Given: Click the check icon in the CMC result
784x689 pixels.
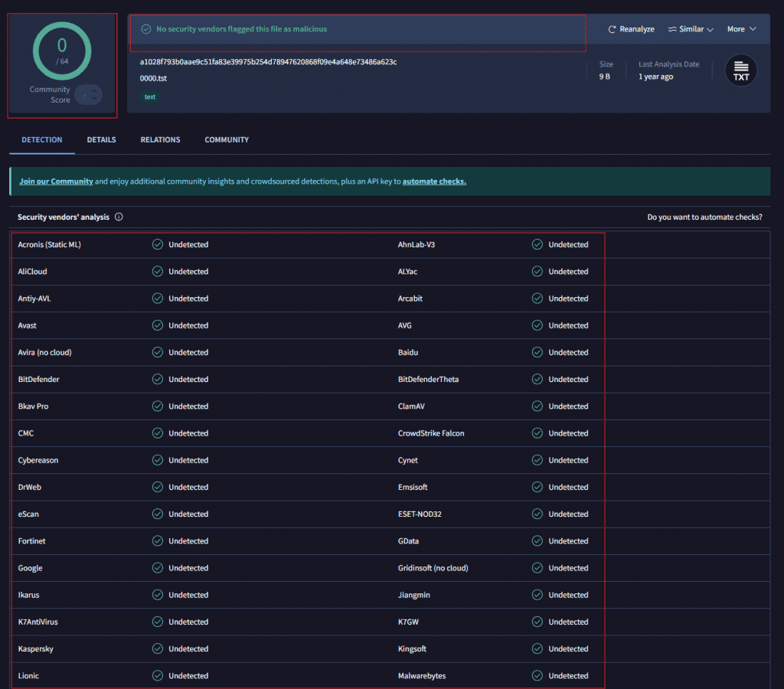Looking at the screenshot, I should pyautogui.click(x=158, y=433).
